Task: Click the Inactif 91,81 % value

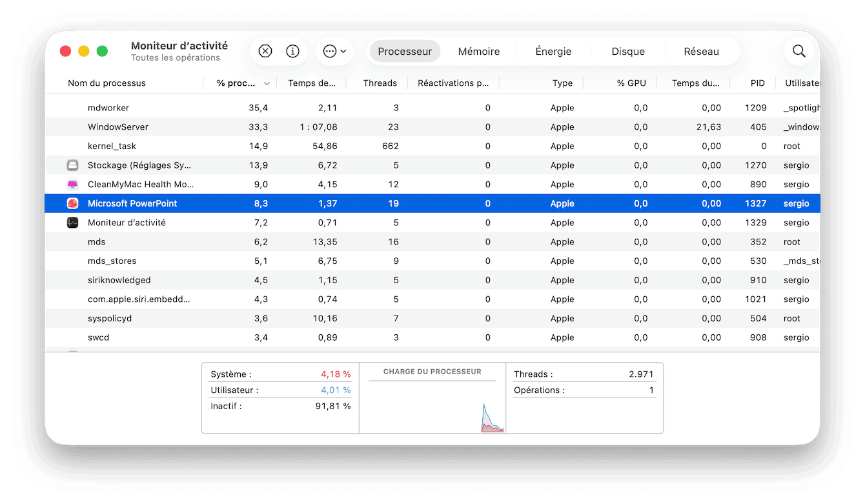Action: [x=334, y=407]
